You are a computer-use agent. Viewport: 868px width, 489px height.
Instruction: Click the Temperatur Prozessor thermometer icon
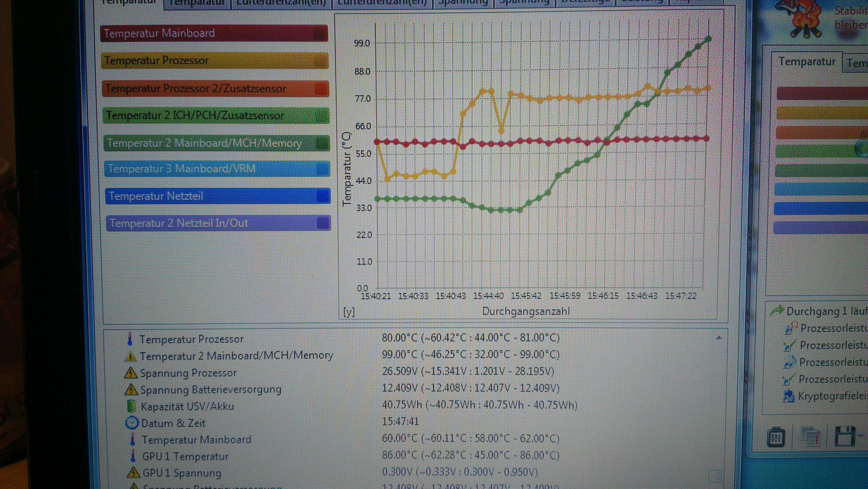tap(130, 339)
